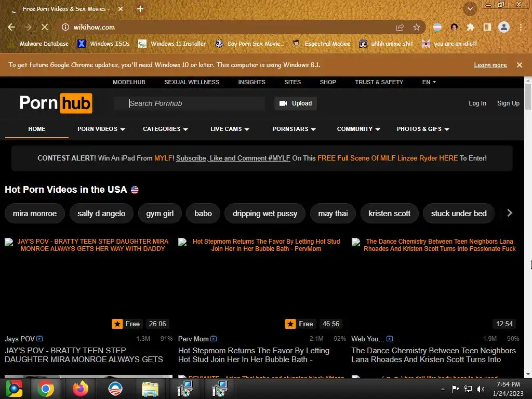Click the address bar showing wikihow.com
This screenshot has width=532, height=399.
(224, 27)
